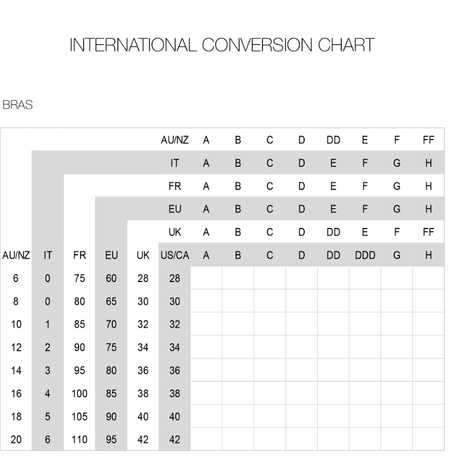Click the International Conversion Chart title
The image size is (449, 476).
coord(222,45)
